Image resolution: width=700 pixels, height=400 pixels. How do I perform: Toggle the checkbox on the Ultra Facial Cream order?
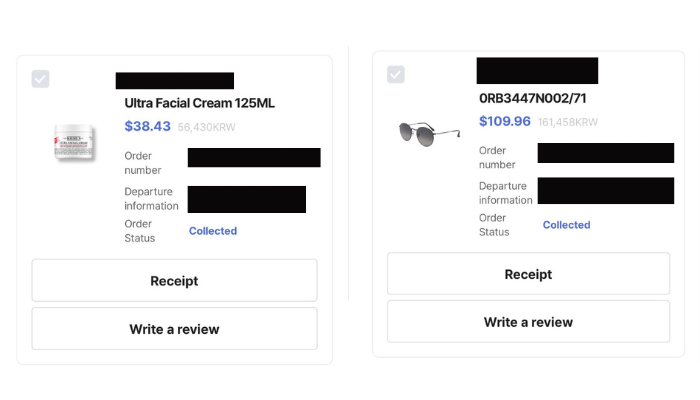(40, 79)
